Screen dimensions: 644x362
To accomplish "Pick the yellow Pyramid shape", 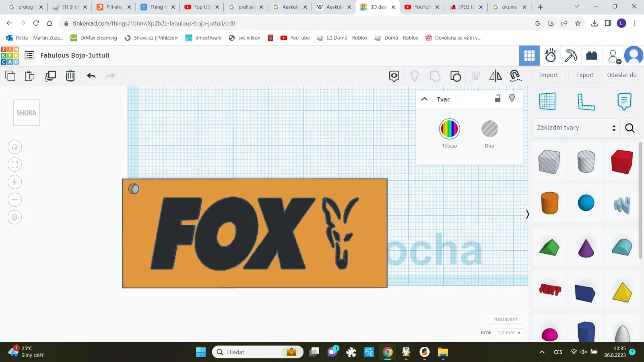I will 622,292.
